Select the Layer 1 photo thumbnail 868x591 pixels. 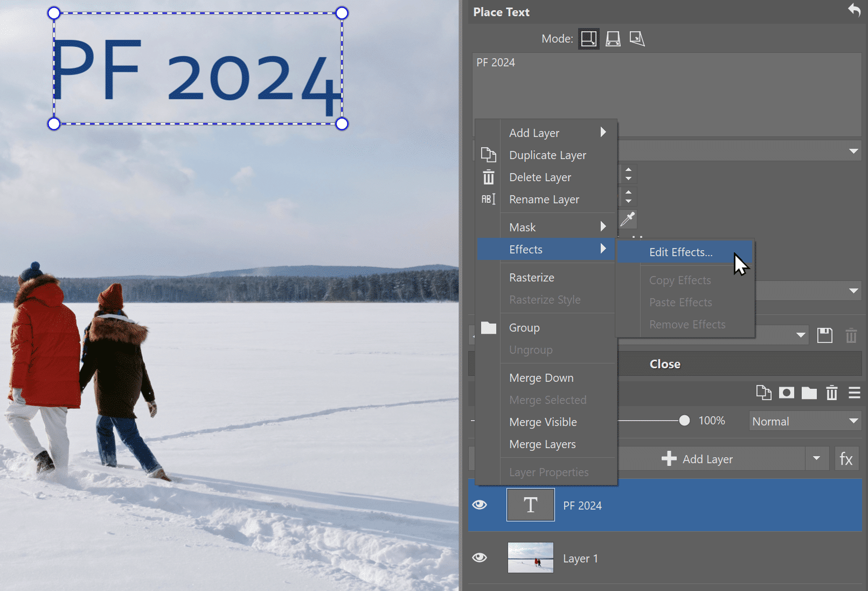[x=530, y=558]
